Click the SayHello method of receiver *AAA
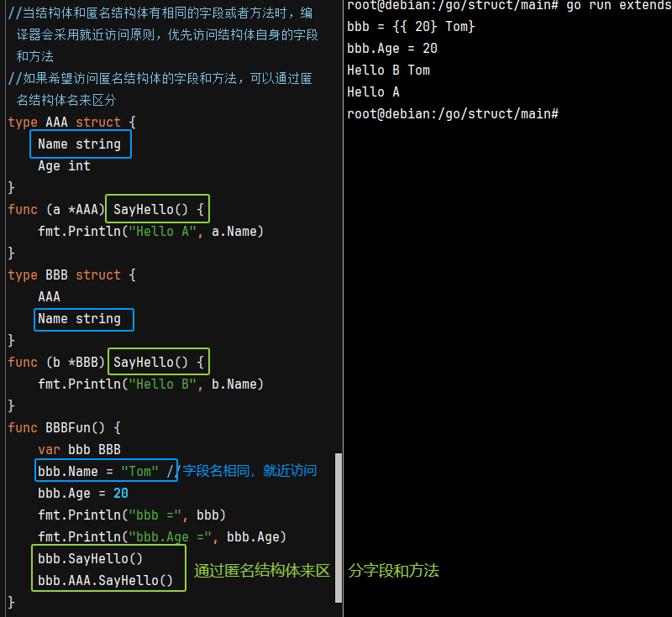The height and width of the screenshot is (617, 672). (x=157, y=210)
